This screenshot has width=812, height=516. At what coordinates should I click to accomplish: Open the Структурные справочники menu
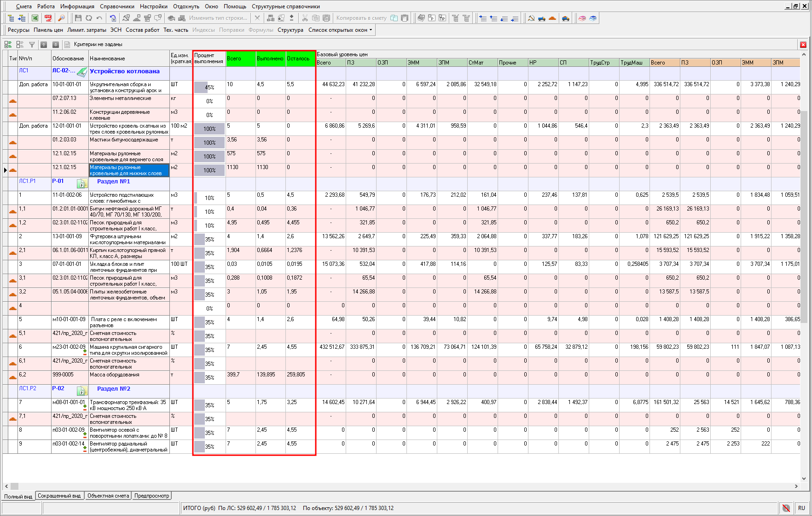tap(286, 6)
